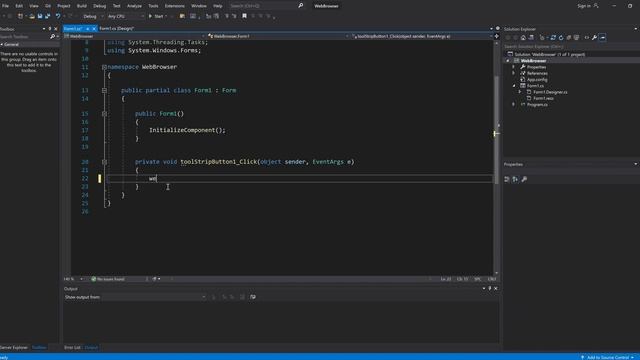This screenshot has height=360, width=640.
Task: Collapse the General group in Toolbox
Action: point(2,44)
